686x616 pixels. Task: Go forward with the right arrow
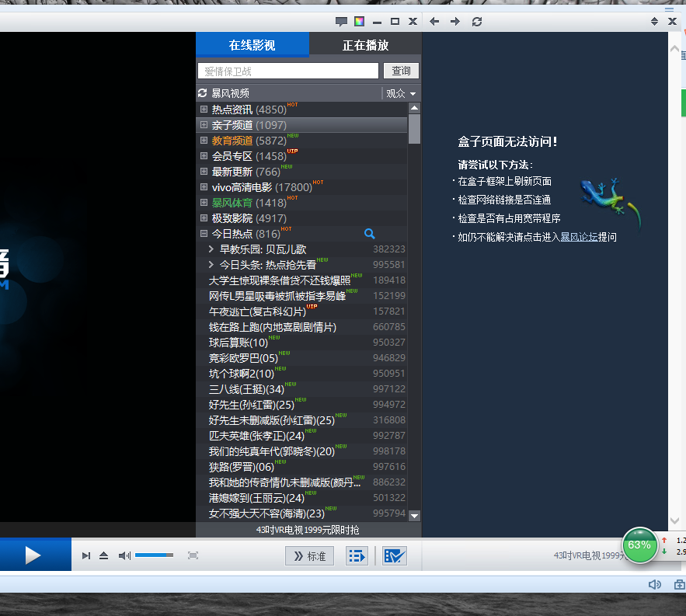pyautogui.click(x=455, y=22)
